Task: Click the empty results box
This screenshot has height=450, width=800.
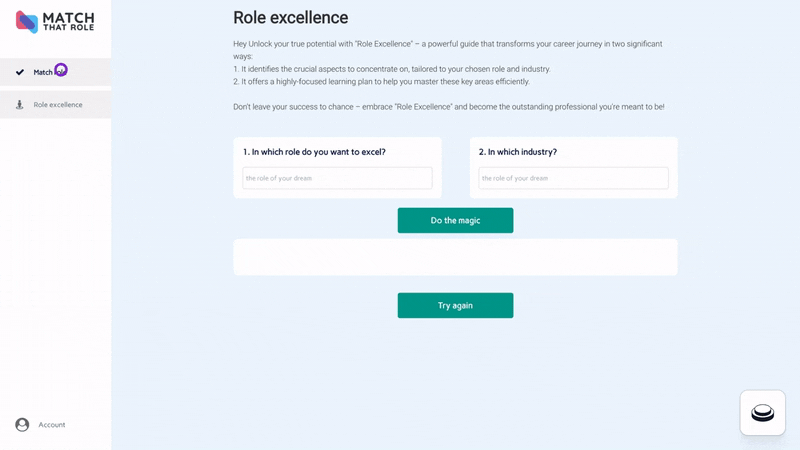Action: coord(455,257)
